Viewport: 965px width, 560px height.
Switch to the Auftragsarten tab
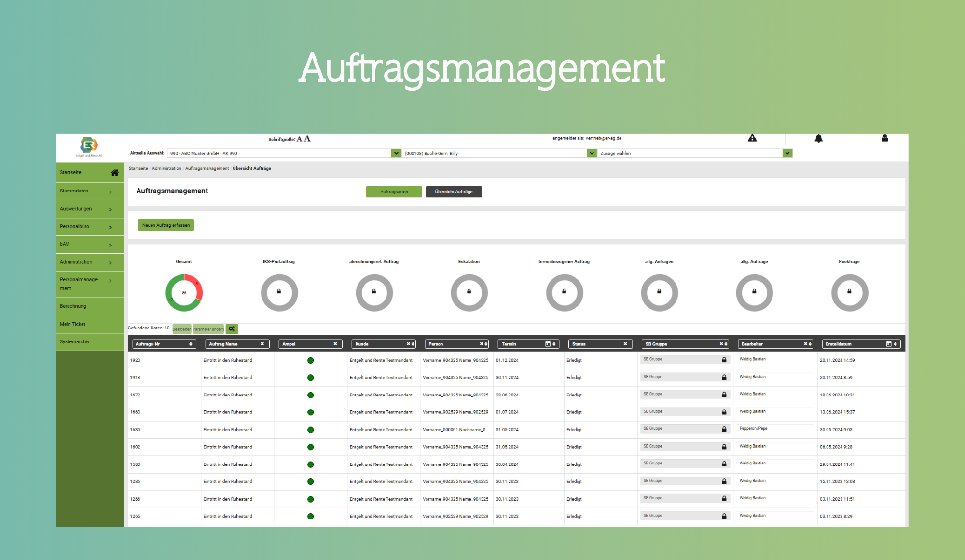point(394,192)
